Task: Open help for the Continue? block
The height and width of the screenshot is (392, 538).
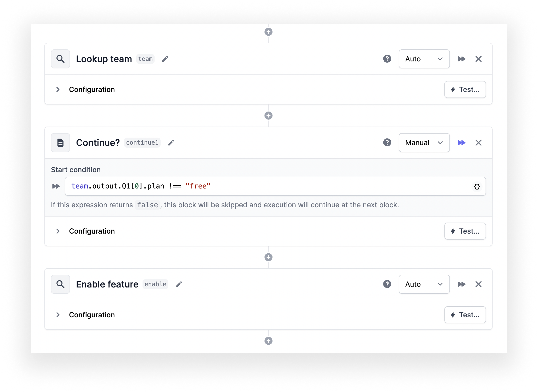Action: pos(387,142)
